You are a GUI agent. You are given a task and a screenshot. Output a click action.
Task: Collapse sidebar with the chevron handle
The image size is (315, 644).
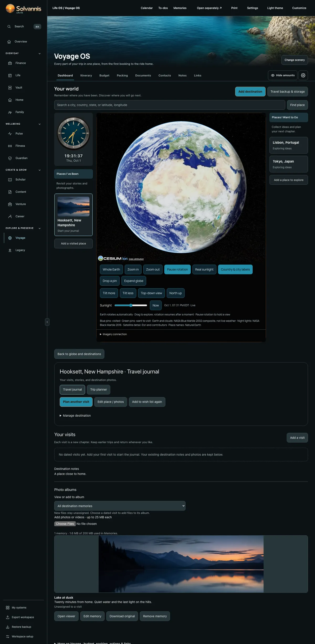pyautogui.click(x=47, y=322)
